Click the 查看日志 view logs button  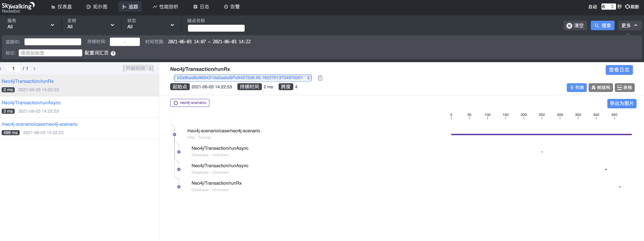point(619,70)
